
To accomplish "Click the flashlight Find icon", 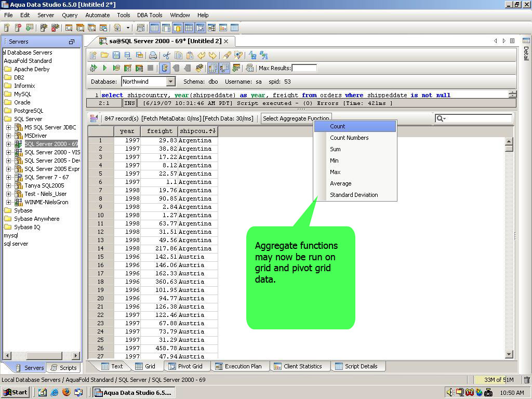I will 227,55.
